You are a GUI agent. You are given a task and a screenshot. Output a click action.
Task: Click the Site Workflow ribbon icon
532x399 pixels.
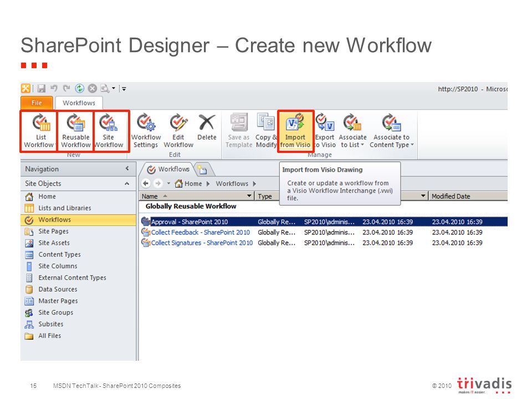pos(108,122)
